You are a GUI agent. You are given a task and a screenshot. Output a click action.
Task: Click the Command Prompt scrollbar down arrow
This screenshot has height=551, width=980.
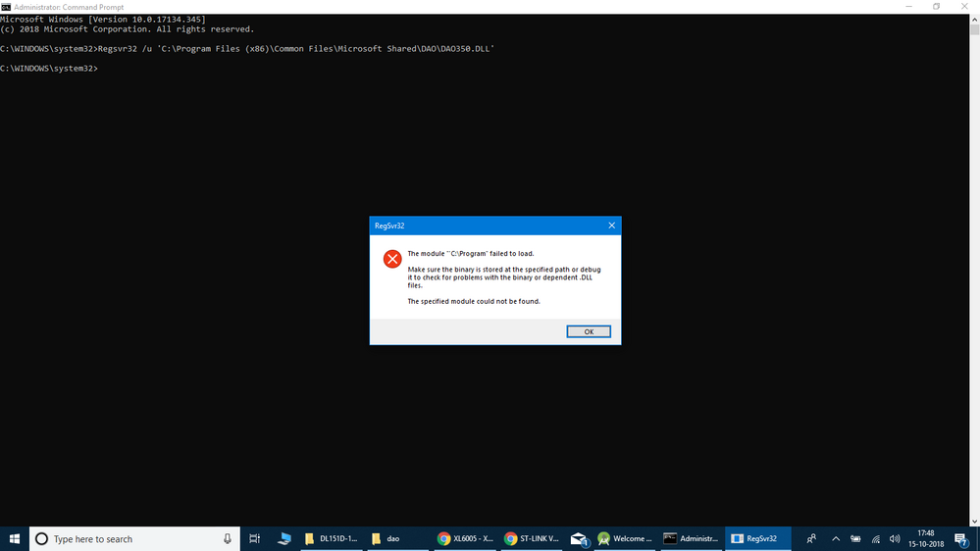tap(974, 521)
